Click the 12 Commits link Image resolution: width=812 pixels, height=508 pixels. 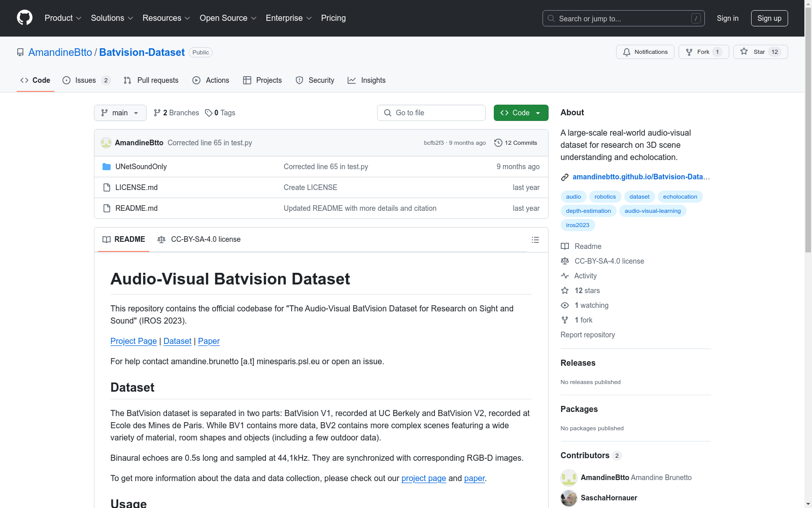coord(516,143)
